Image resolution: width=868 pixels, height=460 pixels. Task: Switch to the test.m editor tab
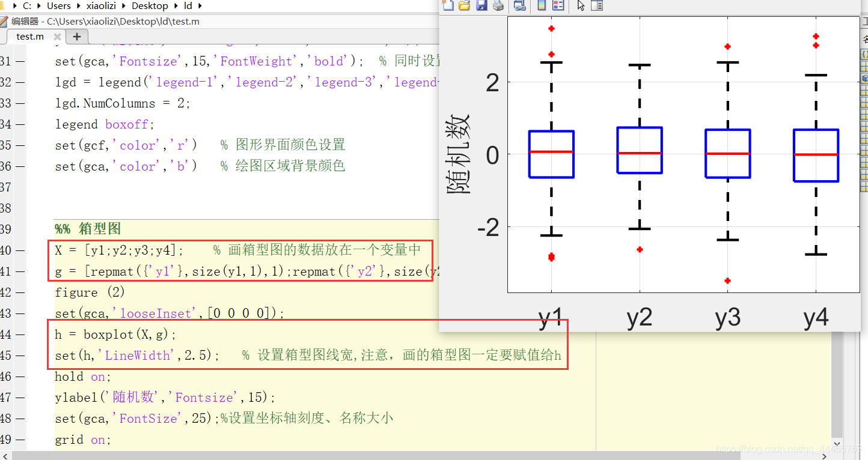[x=30, y=37]
